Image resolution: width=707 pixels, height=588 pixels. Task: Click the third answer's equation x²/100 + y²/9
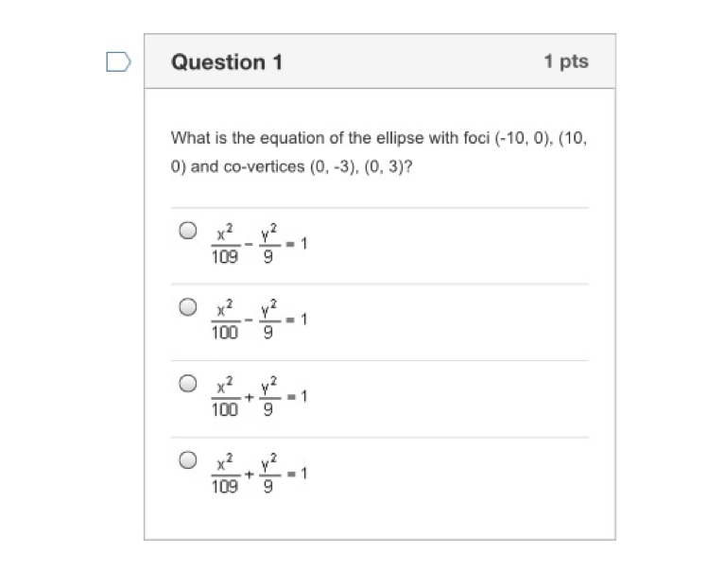pyautogui.click(x=259, y=397)
